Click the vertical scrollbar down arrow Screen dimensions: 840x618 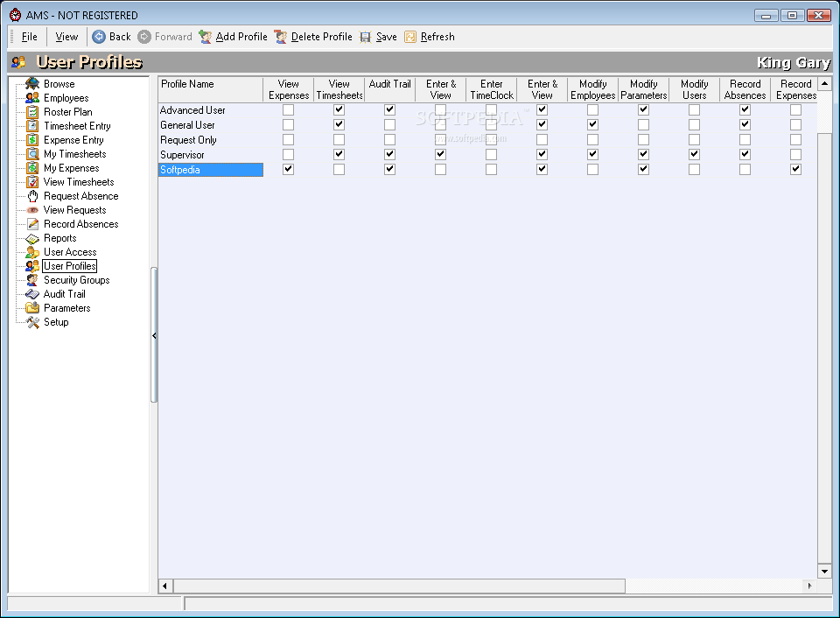824,571
